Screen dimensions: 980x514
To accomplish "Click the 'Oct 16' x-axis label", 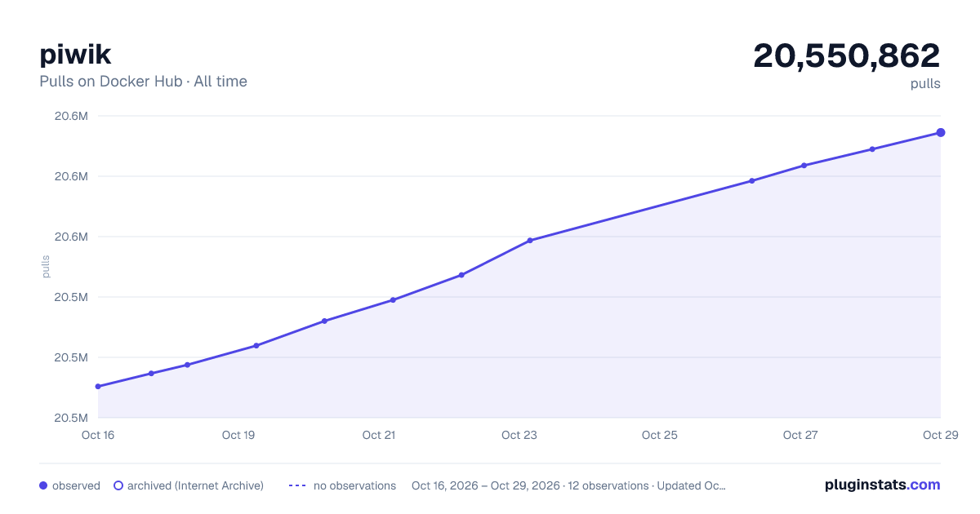I will [x=98, y=435].
